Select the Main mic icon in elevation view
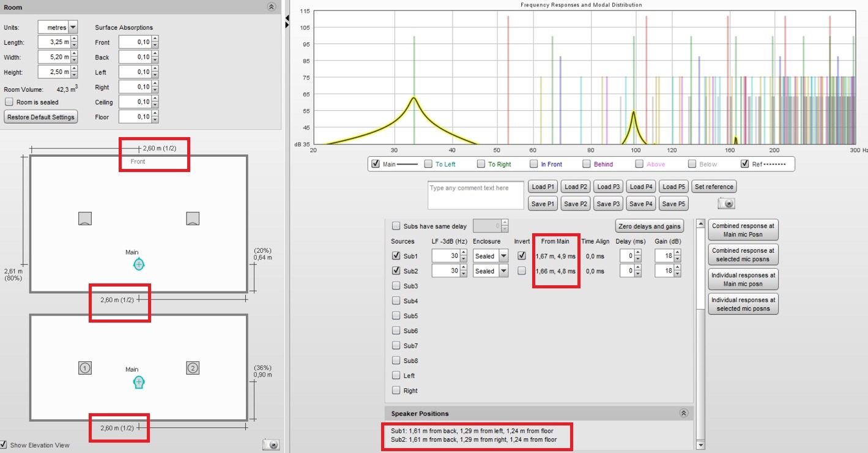The width and height of the screenshot is (868, 453). pos(139,383)
